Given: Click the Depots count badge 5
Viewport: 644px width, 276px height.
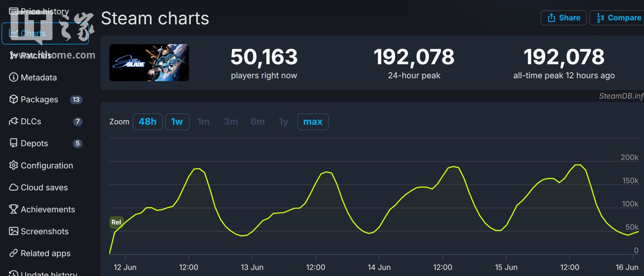Looking at the screenshot, I should [77, 143].
